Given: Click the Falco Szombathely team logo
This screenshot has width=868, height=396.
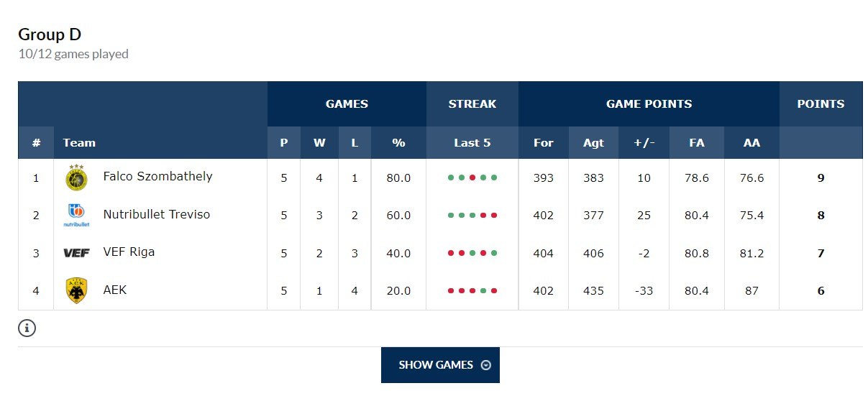Looking at the screenshot, I should tap(76, 178).
